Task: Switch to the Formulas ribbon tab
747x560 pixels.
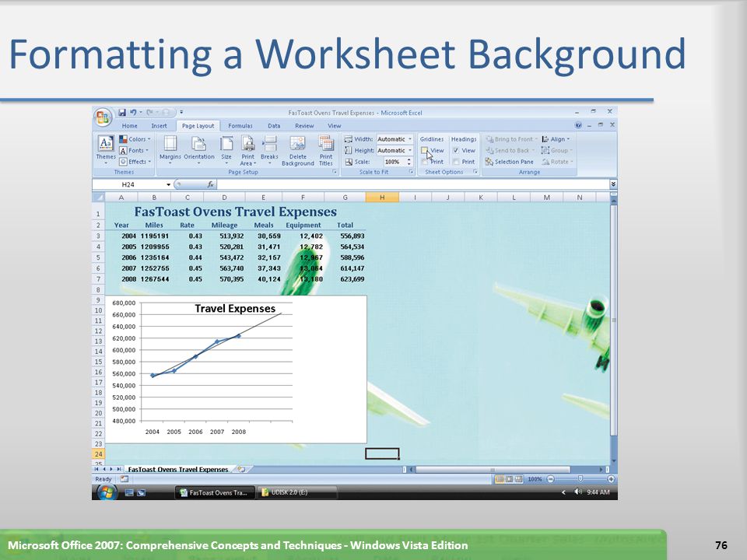Action: 240,126
